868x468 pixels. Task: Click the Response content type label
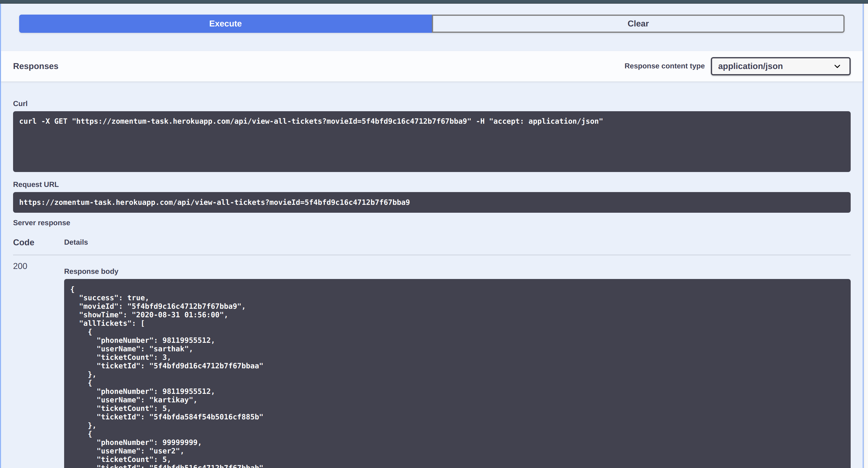pyautogui.click(x=664, y=66)
